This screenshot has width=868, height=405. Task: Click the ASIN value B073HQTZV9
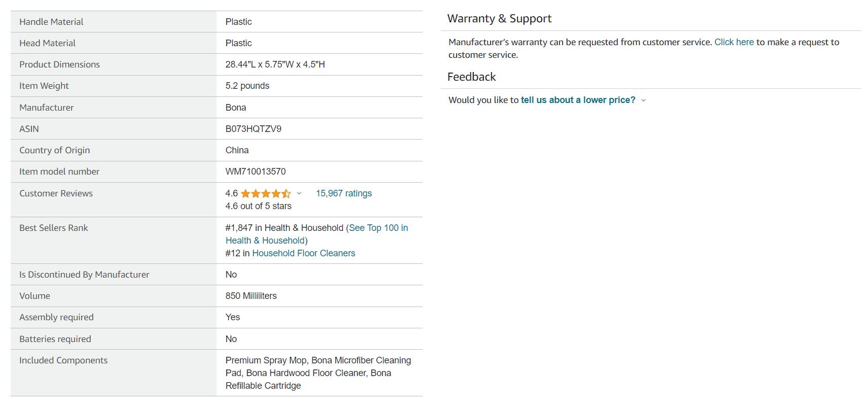pos(253,129)
